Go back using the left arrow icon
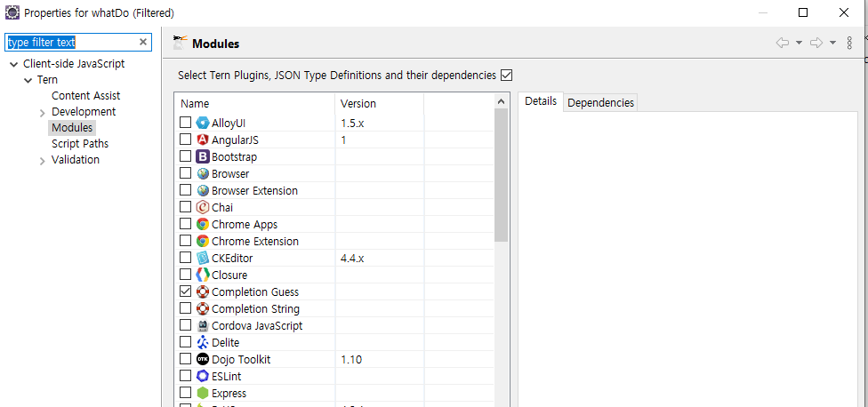868x407 pixels. click(x=783, y=44)
